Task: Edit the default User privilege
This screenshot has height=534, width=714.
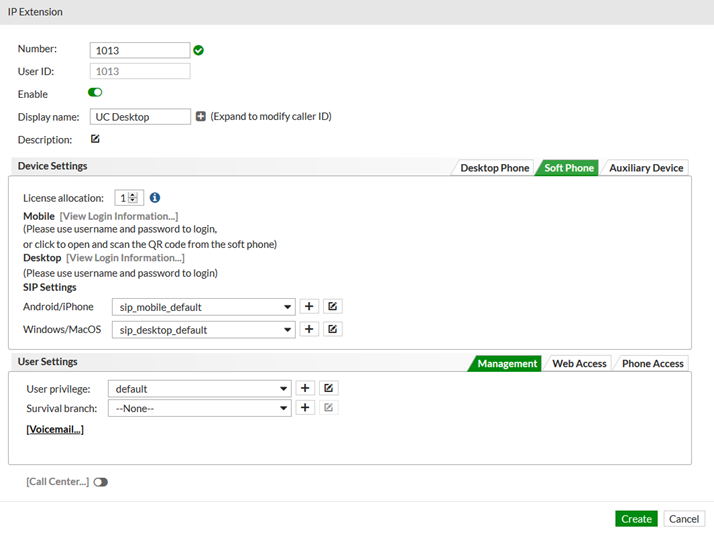Action: click(328, 388)
